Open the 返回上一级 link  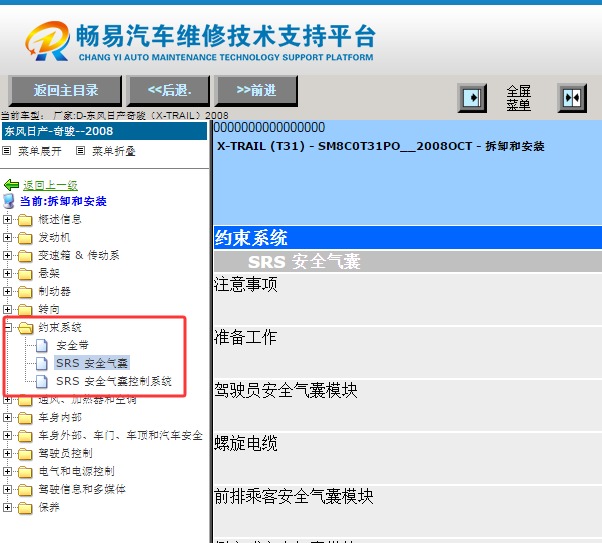[50, 185]
